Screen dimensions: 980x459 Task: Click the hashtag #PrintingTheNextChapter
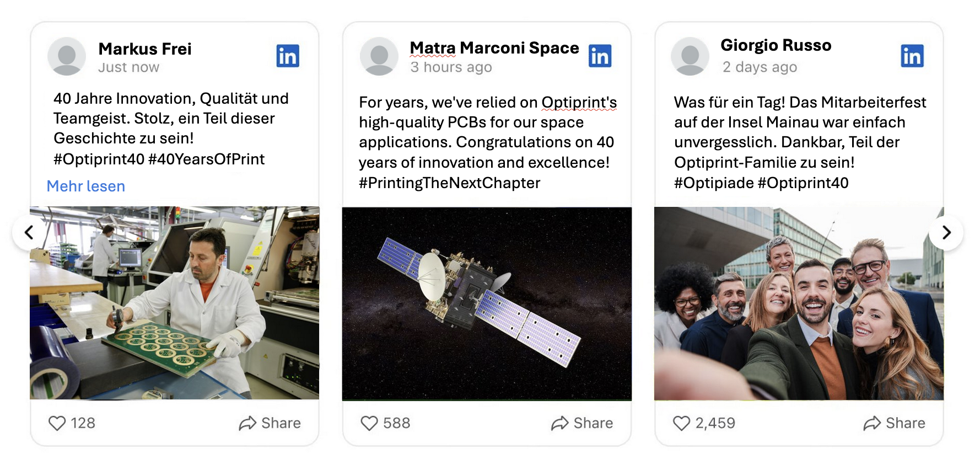(450, 183)
